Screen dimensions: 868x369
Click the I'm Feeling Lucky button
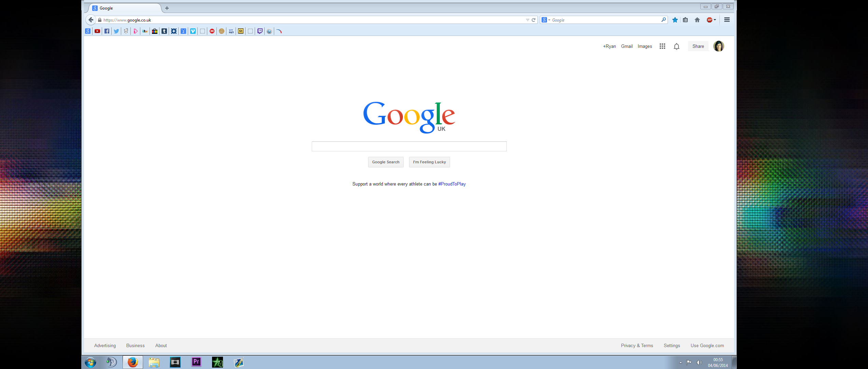(x=429, y=162)
